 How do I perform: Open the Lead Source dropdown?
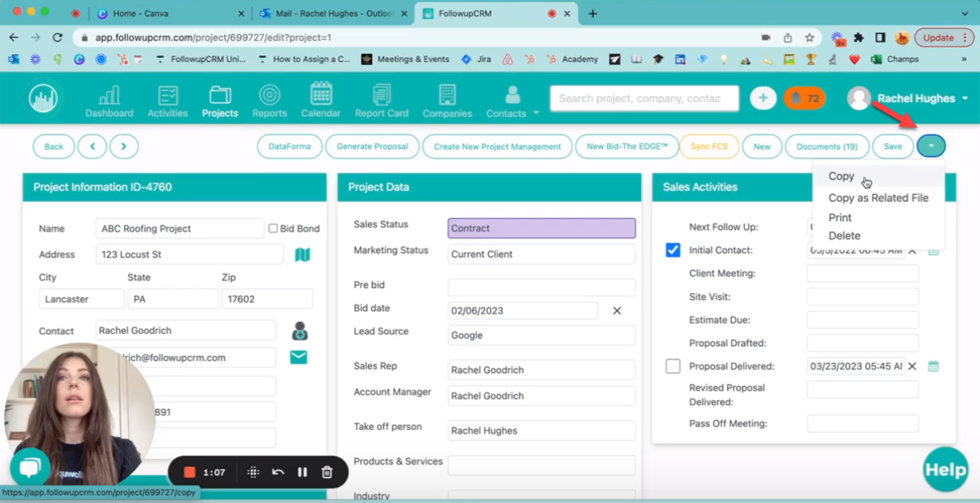pos(542,335)
